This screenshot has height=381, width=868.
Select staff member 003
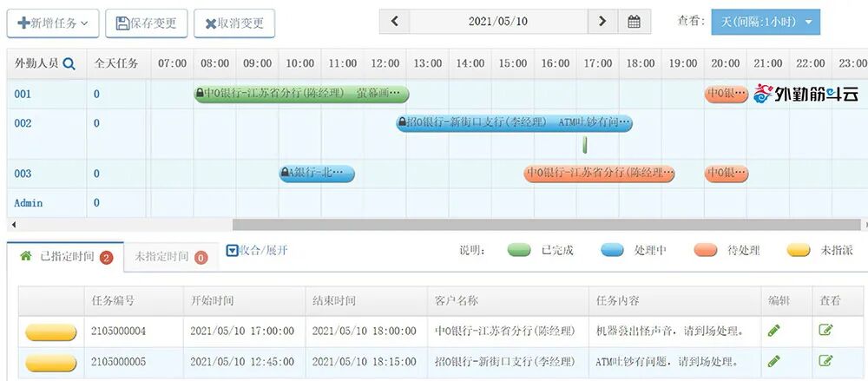23,174
